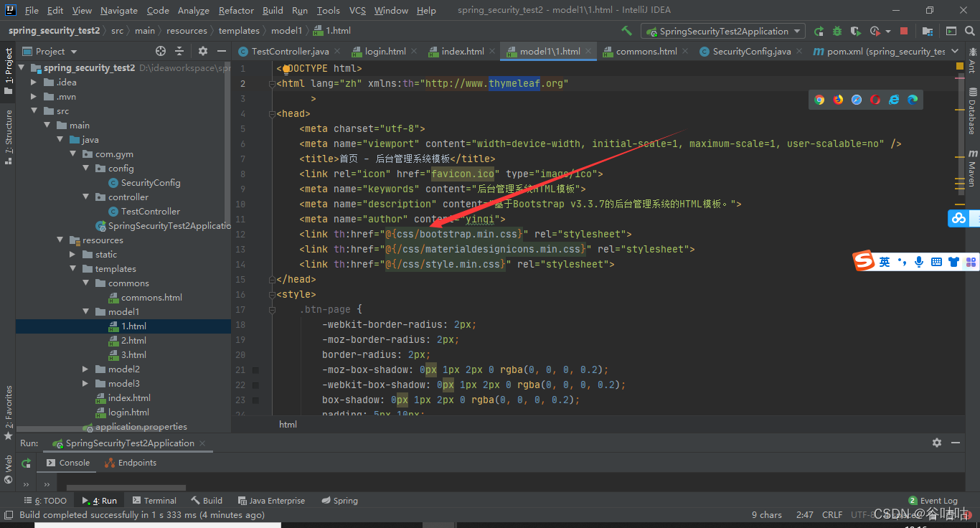Open the page in Edge browser
The width and height of the screenshot is (980, 528).
point(913,100)
